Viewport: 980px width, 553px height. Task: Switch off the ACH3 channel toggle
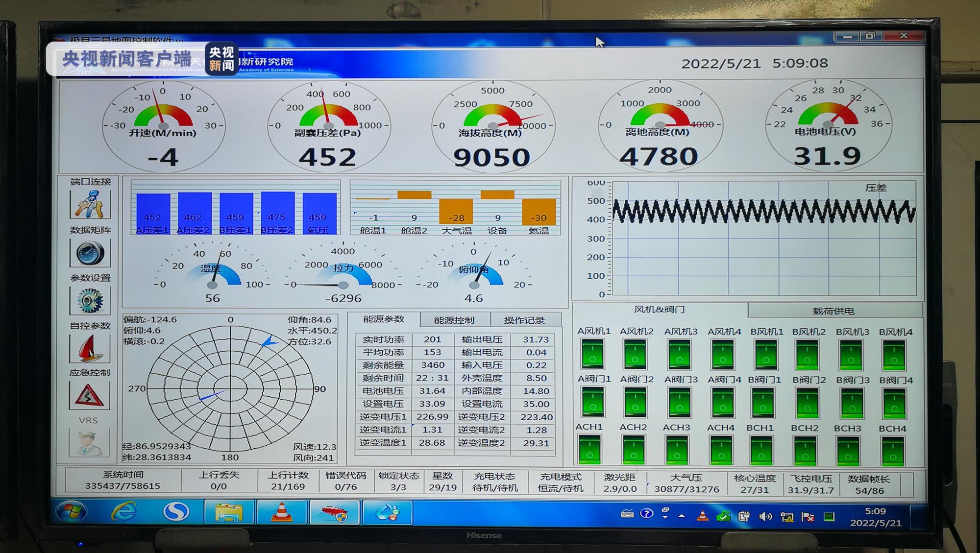[x=677, y=451]
